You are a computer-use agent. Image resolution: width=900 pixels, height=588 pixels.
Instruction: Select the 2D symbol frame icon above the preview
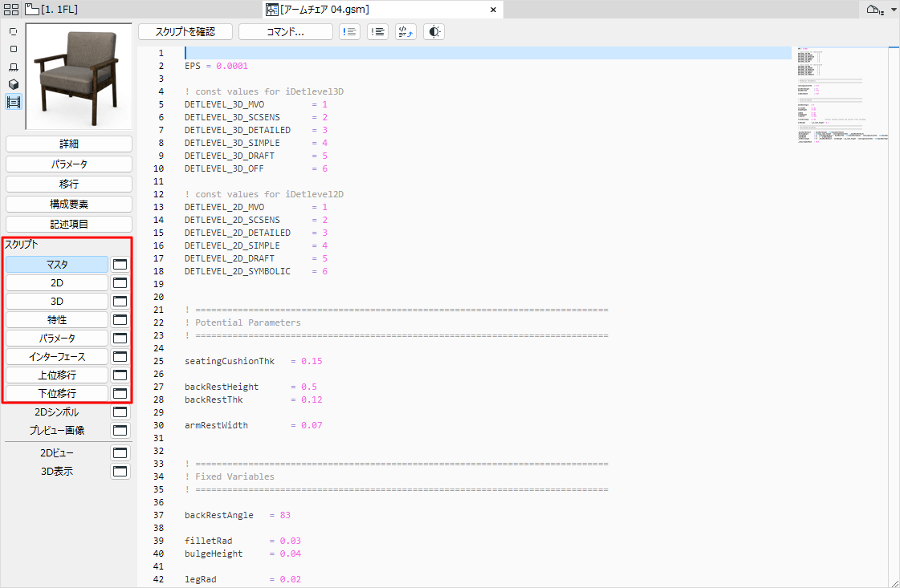(12, 32)
